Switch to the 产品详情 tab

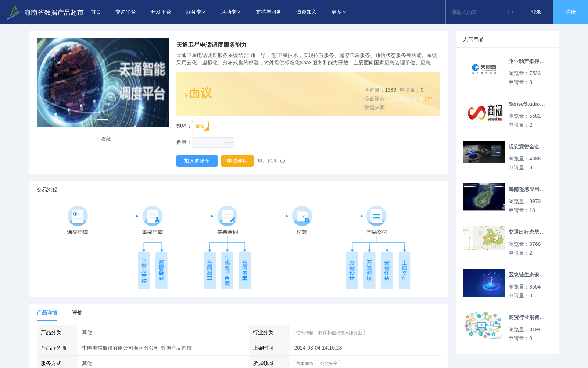pos(47,312)
